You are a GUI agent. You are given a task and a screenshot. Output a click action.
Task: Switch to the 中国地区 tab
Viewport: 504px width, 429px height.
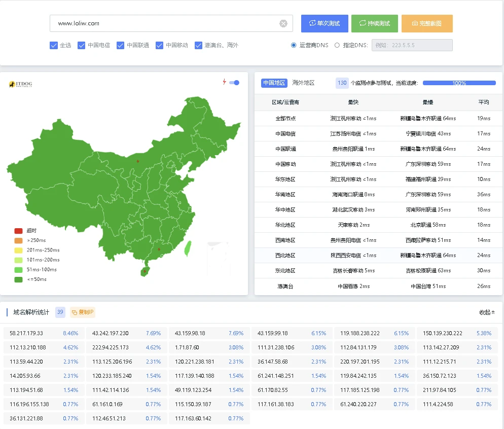pos(274,83)
